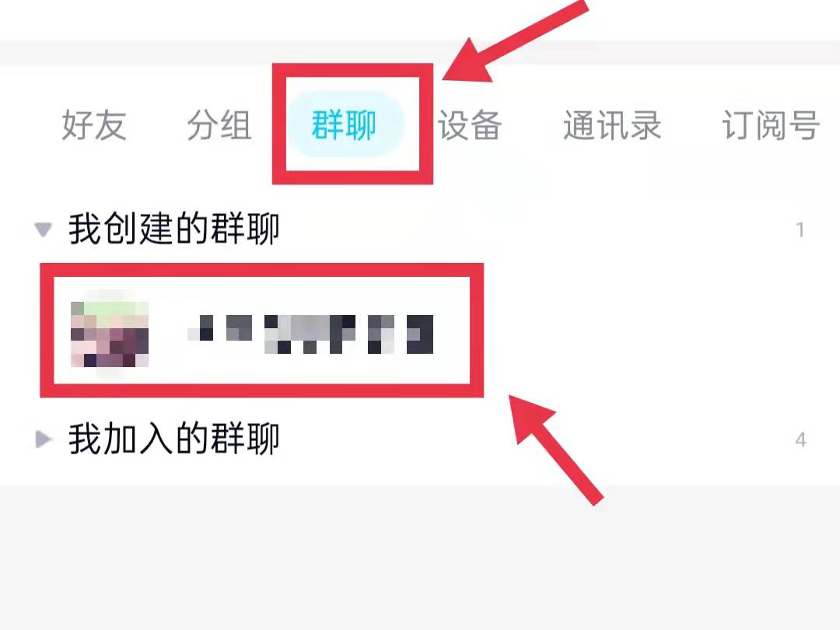The height and width of the screenshot is (630, 840).
Task: Go to the 设备 tab
Action: pyautogui.click(x=469, y=124)
